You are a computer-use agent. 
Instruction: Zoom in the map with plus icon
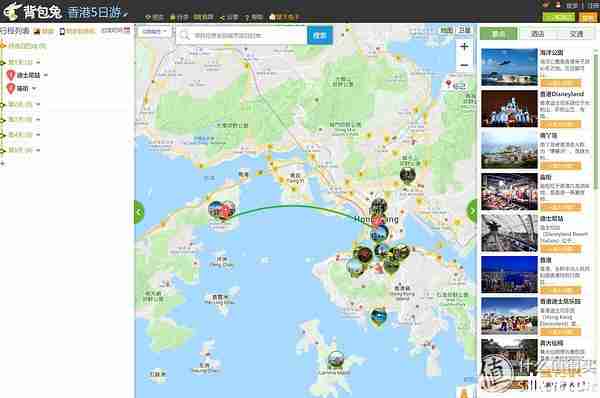[x=464, y=47]
